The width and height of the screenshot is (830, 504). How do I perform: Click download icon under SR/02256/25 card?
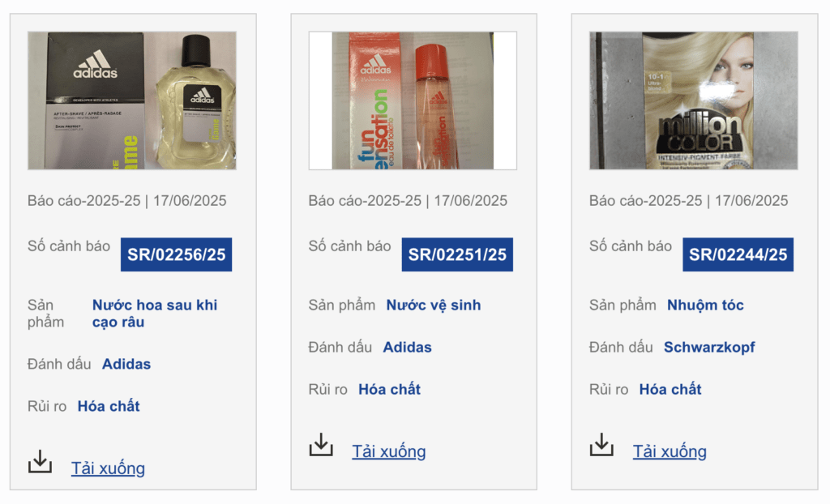40,462
